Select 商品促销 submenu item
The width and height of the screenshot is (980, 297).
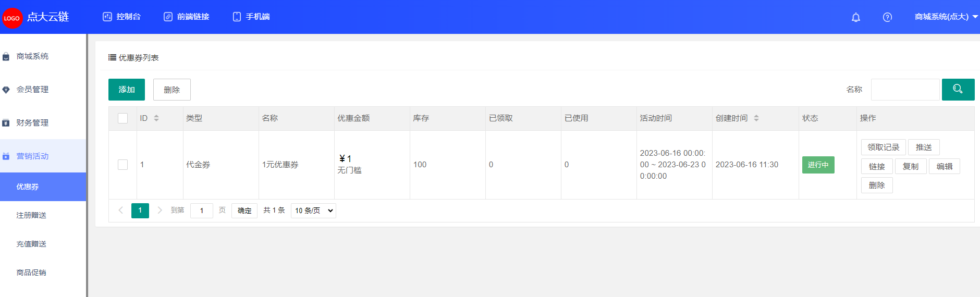(x=43, y=273)
